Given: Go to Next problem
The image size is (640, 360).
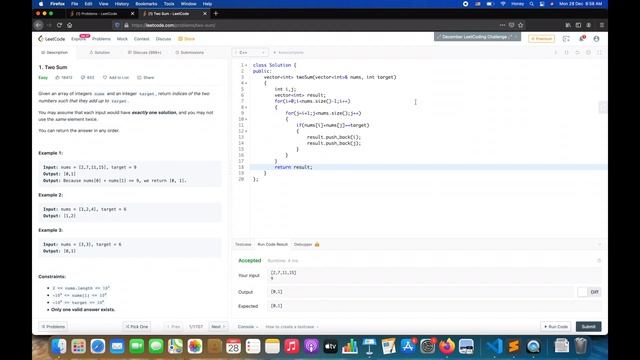Looking at the screenshot, I should click(218, 327).
